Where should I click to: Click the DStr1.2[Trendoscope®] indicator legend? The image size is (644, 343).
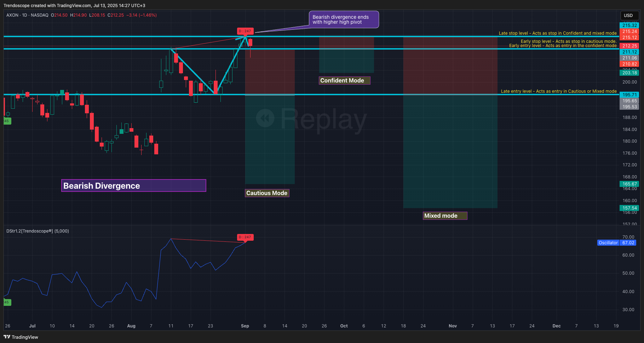(38, 231)
